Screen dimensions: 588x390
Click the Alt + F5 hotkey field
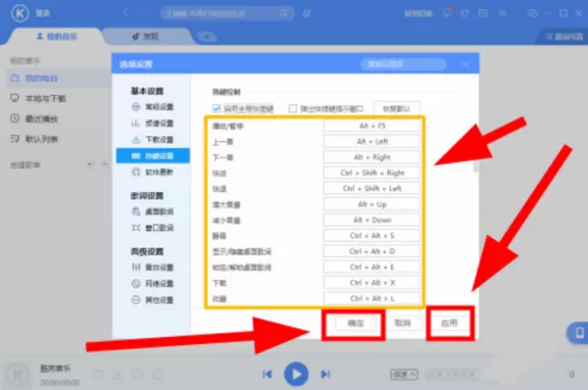pos(372,125)
